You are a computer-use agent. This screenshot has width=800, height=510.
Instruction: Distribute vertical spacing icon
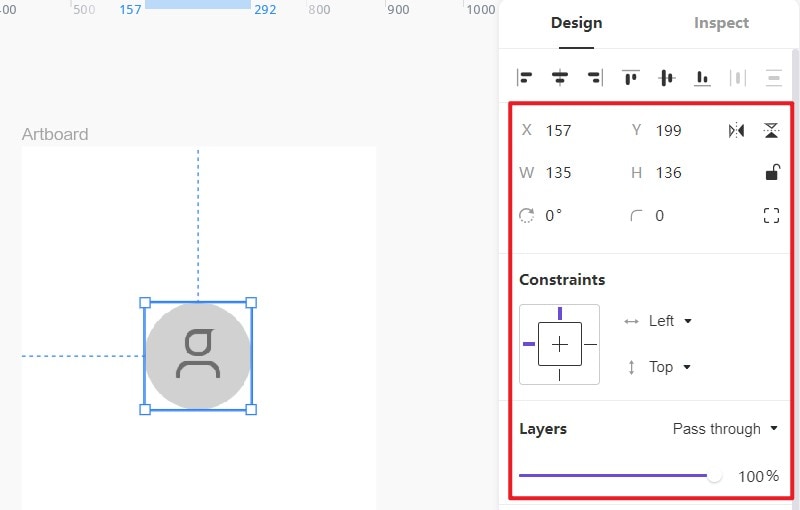tap(774, 78)
